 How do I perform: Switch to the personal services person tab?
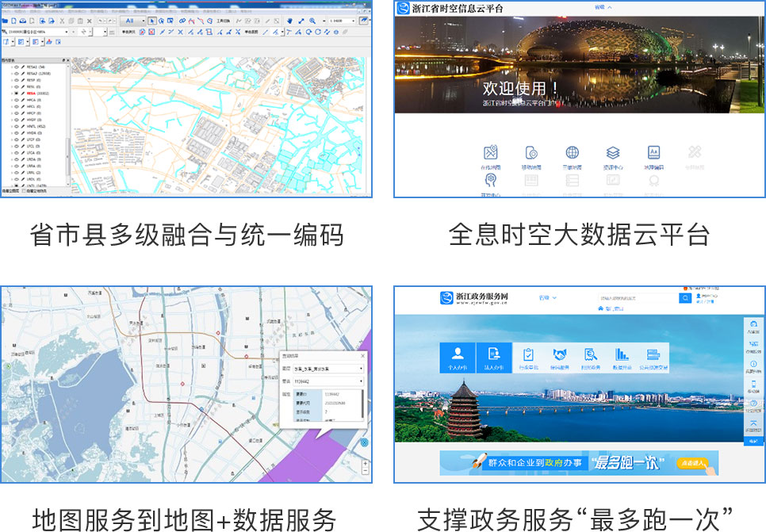pyautogui.click(x=458, y=358)
